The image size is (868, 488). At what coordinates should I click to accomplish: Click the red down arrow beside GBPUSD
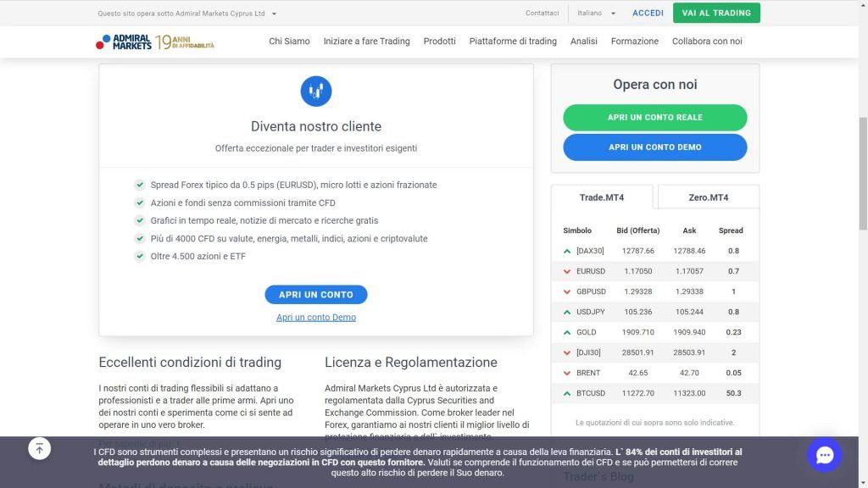567,291
